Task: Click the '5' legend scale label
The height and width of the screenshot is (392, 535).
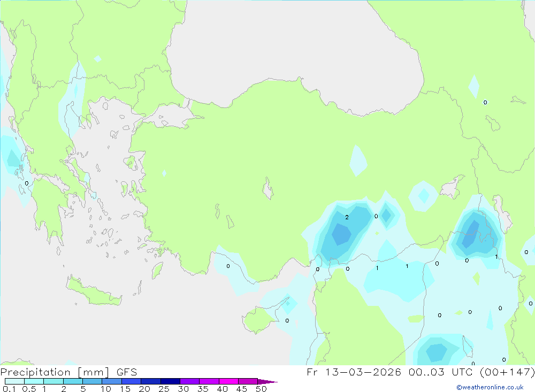Action: (x=83, y=389)
